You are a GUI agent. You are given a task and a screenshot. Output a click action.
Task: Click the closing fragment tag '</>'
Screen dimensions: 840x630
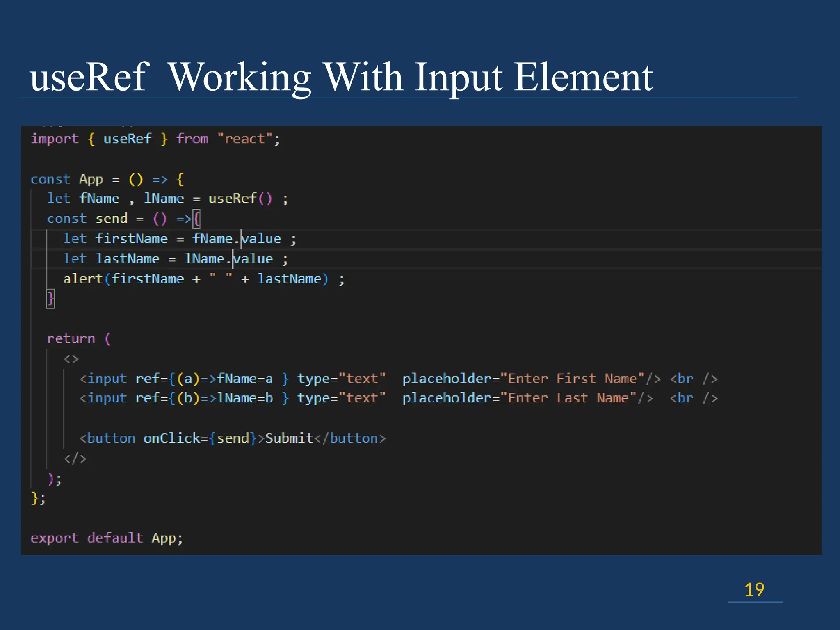75,459
